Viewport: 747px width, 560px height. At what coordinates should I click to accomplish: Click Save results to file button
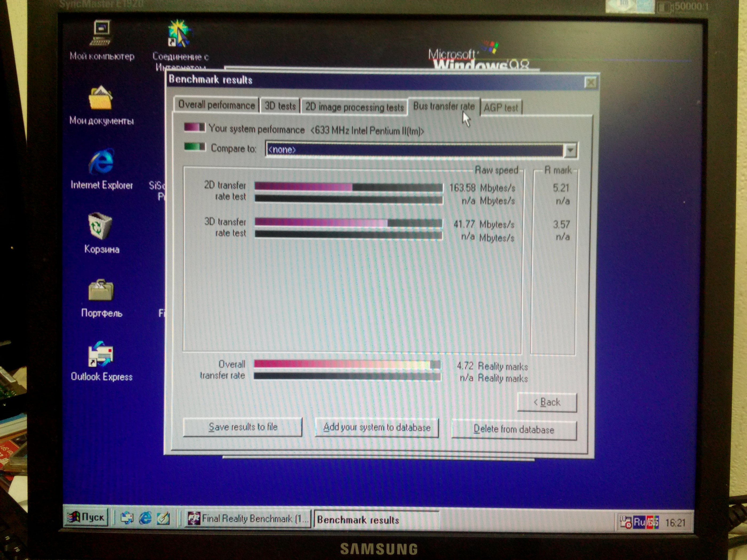(x=243, y=427)
